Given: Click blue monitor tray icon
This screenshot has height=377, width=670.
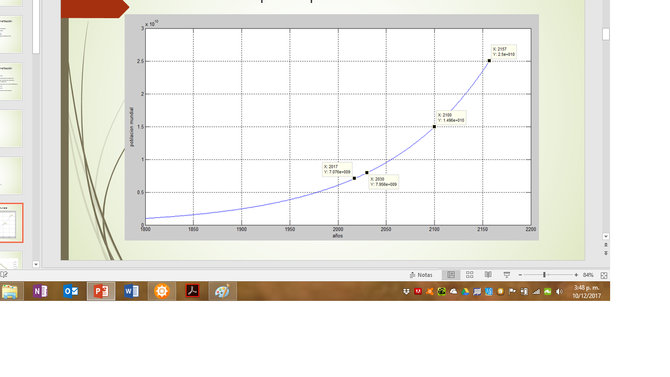Looking at the screenshot, I should tap(477, 292).
